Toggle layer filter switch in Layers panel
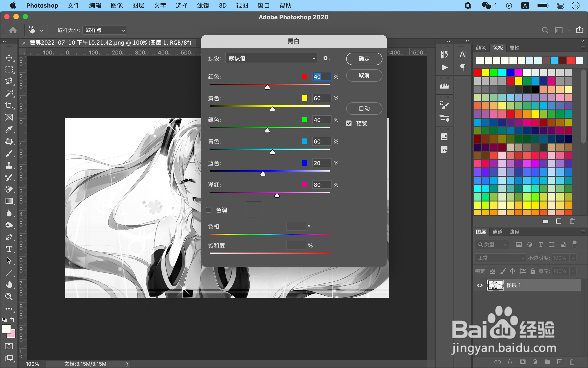588x368 pixels. point(574,244)
